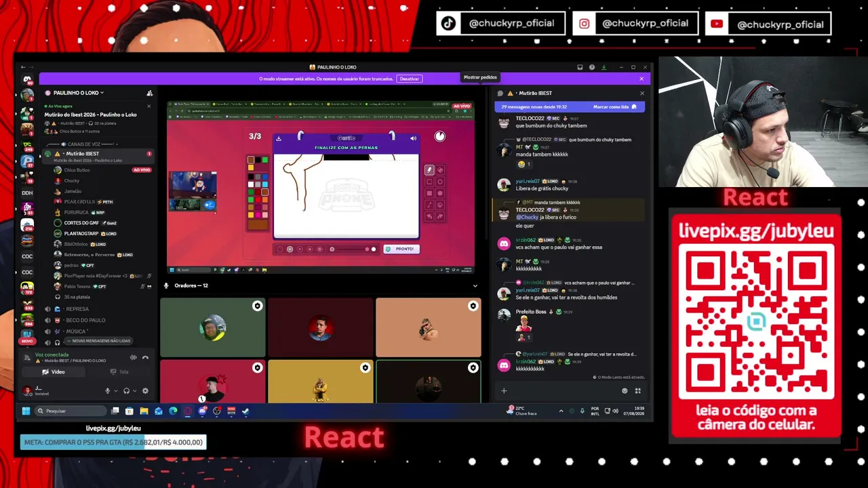Click the voice disconnect phone icon
This screenshot has width=868, height=488.
pos(145,357)
